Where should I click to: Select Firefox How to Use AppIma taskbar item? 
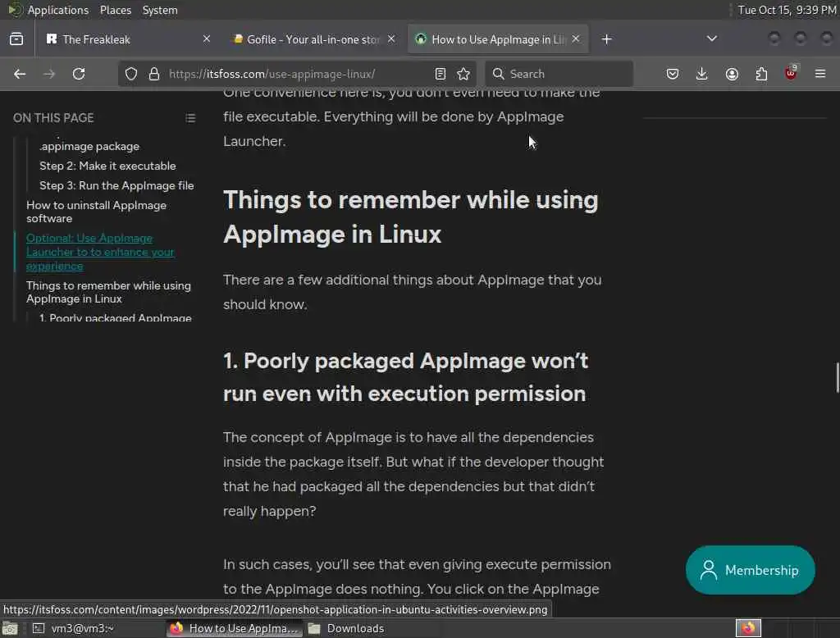pos(234,628)
